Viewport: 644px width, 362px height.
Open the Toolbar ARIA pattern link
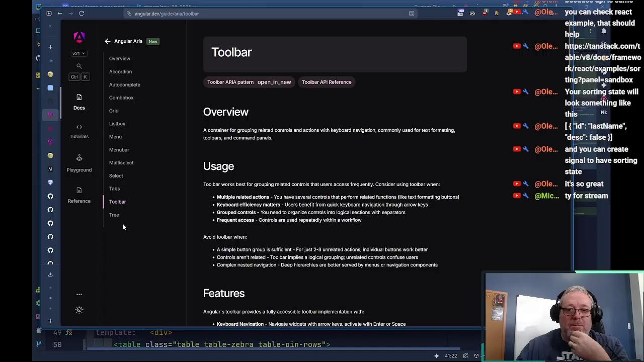(249, 82)
